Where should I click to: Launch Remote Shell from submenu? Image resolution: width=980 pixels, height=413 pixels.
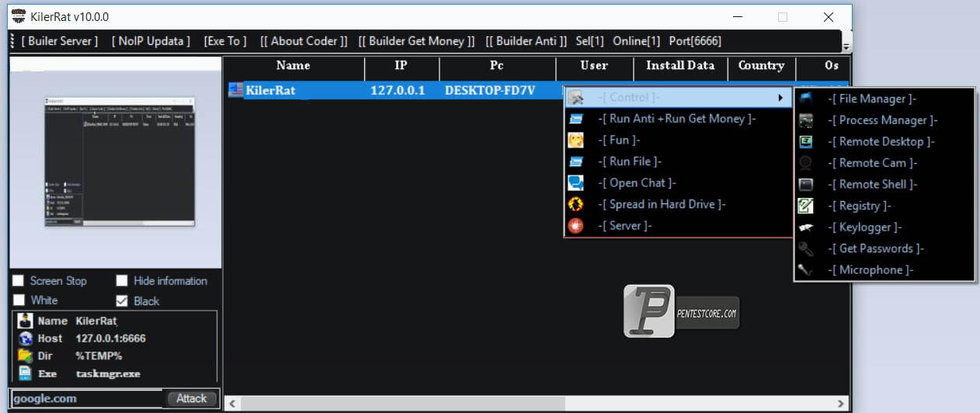click(884, 185)
